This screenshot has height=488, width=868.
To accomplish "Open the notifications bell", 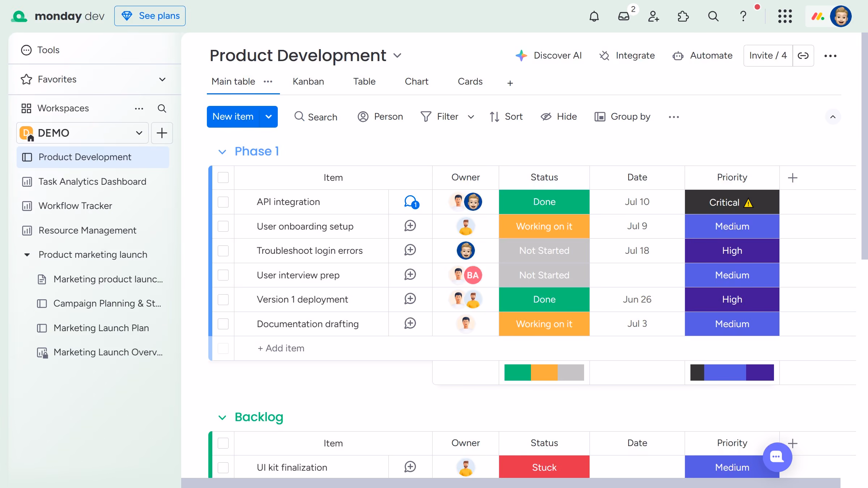I will pos(594,16).
